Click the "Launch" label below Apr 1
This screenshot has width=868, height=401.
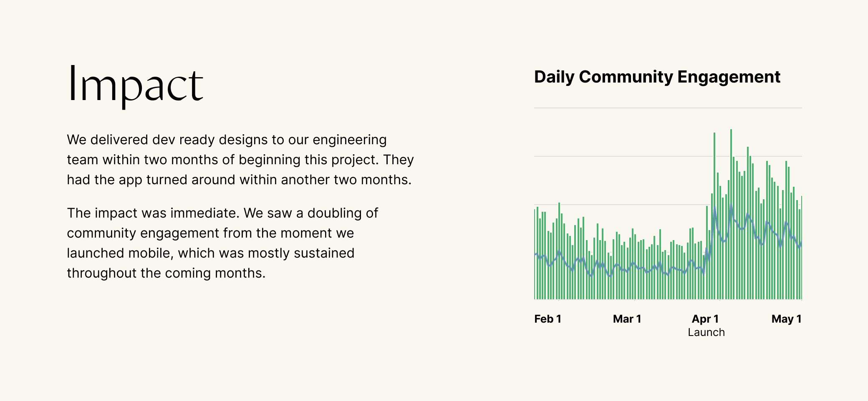pyautogui.click(x=706, y=332)
